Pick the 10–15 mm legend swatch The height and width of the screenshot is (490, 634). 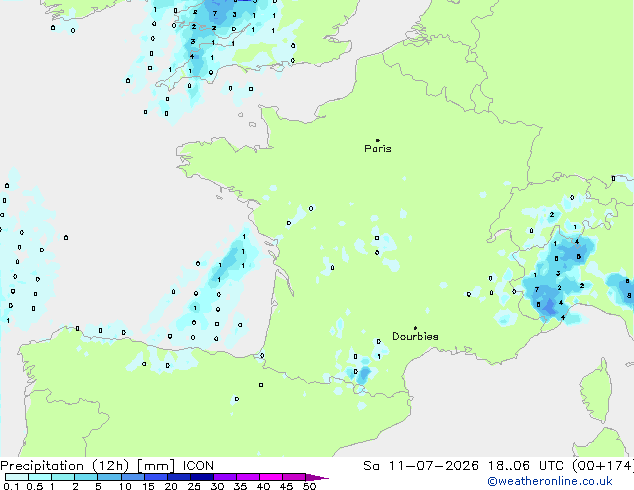coord(132,477)
